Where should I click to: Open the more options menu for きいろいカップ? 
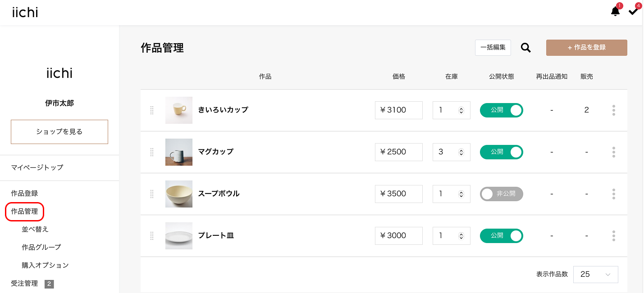click(613, 110)
